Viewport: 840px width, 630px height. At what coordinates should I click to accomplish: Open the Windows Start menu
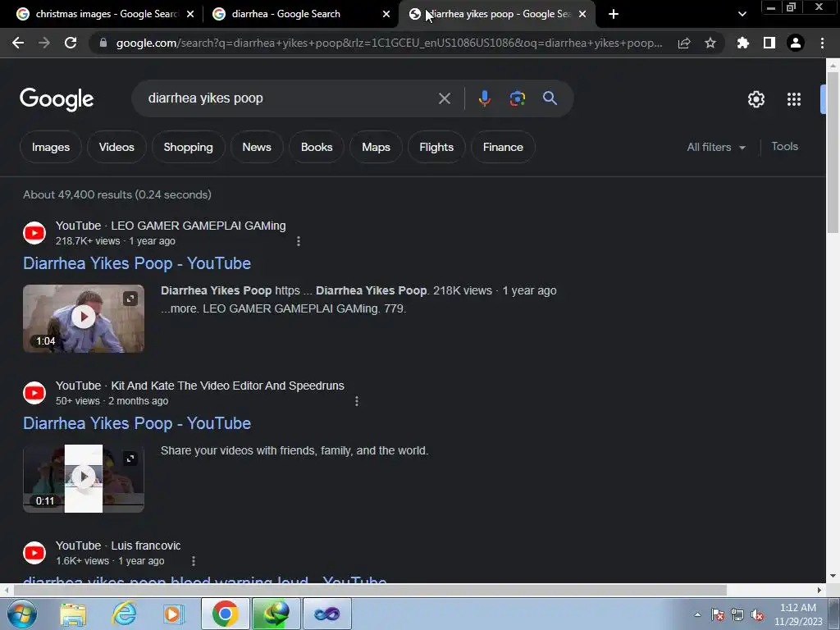click(x=22, y=614)
